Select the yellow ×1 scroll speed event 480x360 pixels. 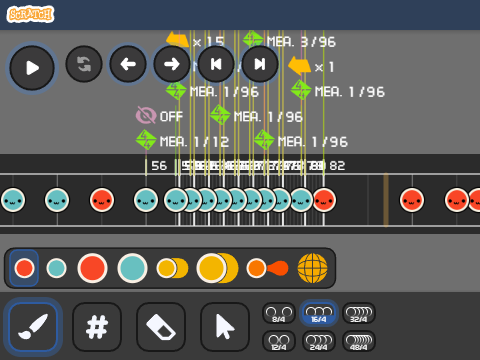(x=311, y=66)
